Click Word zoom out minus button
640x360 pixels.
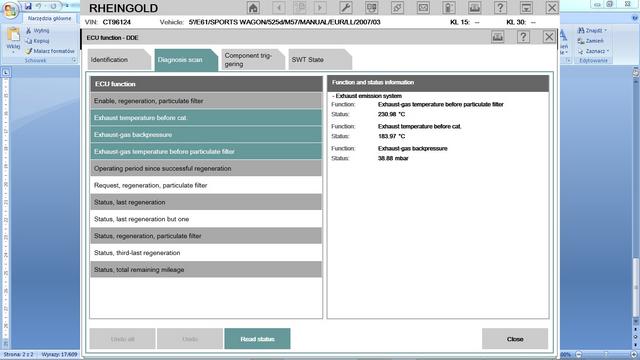point(578,355)
